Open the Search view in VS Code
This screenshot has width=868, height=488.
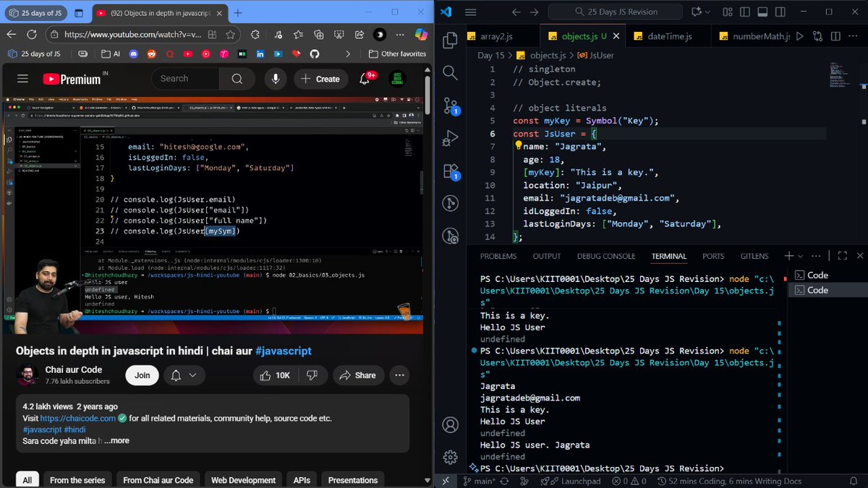(x=450, y=72)
